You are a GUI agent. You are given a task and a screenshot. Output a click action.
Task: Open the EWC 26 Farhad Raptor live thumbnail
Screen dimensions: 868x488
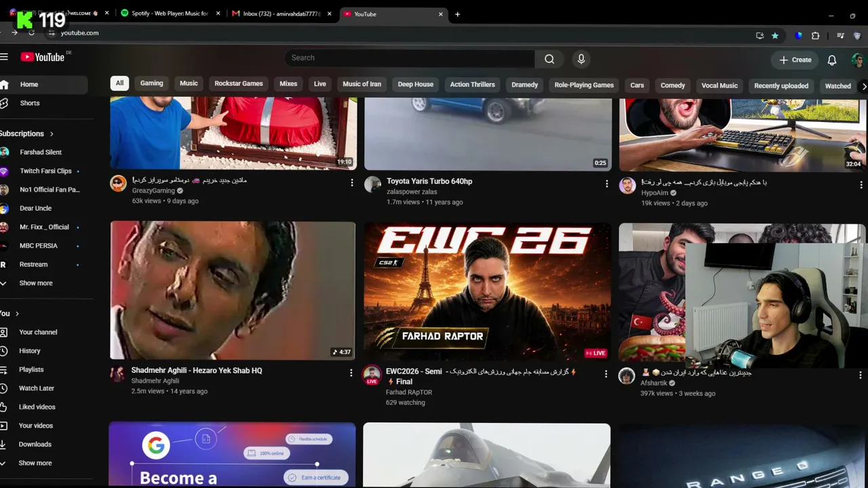click(x=487, y=291)
